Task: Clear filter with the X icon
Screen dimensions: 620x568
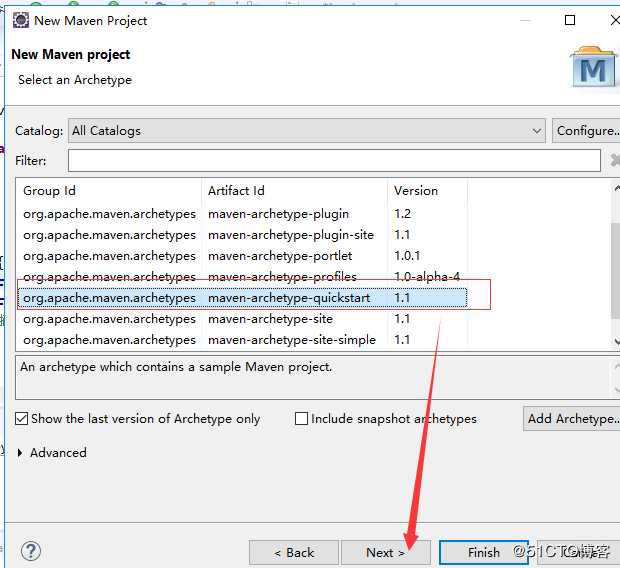Action: (x=615, y=160)
